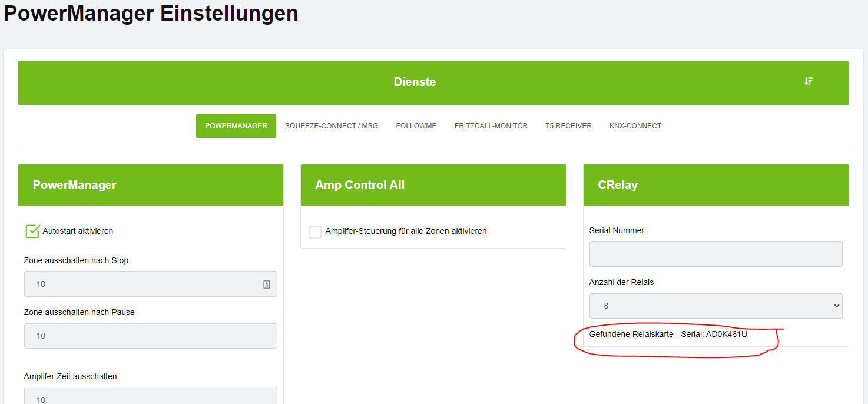Click the Gefundene Relaiskarte serial text
The image size is (868, 404).
coord(668,334)
